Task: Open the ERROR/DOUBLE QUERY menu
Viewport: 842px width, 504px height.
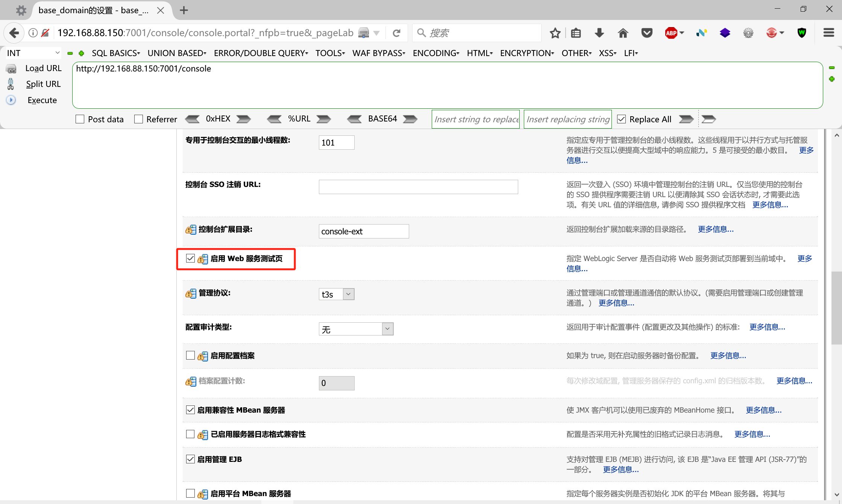Action: coord(261,53)
